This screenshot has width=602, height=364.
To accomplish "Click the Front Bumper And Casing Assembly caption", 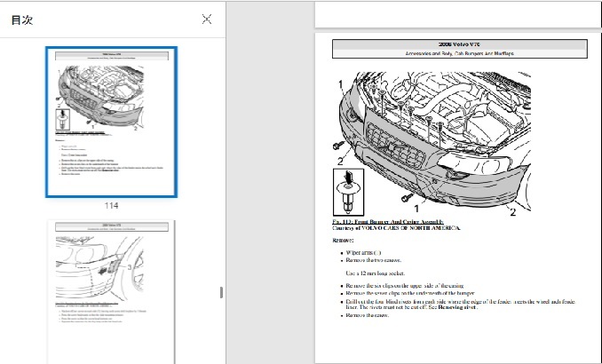I will (x=388, y=222).
